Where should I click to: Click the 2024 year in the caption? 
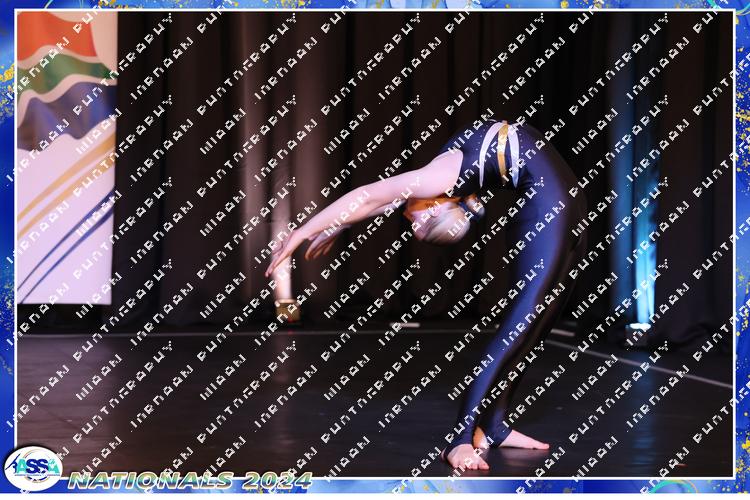(x=275, y=480)
